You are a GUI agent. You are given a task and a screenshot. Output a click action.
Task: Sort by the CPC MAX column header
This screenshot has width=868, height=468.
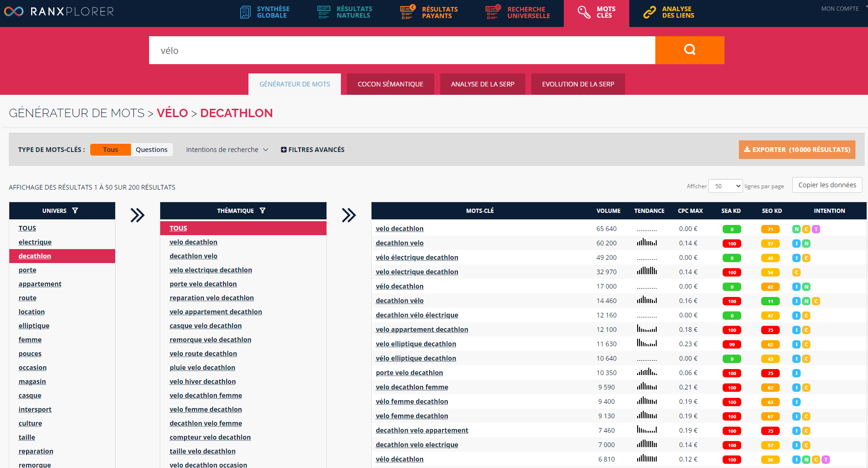pos(690,211)
